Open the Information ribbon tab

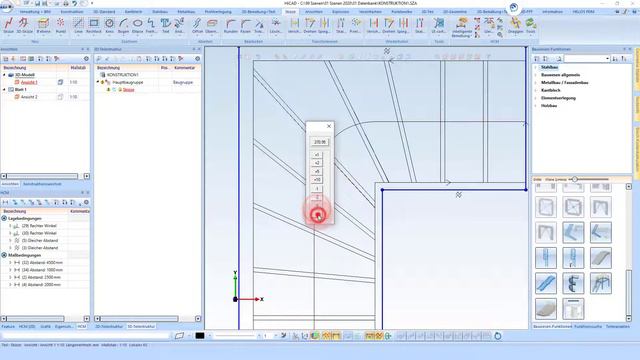pos(552,12)
